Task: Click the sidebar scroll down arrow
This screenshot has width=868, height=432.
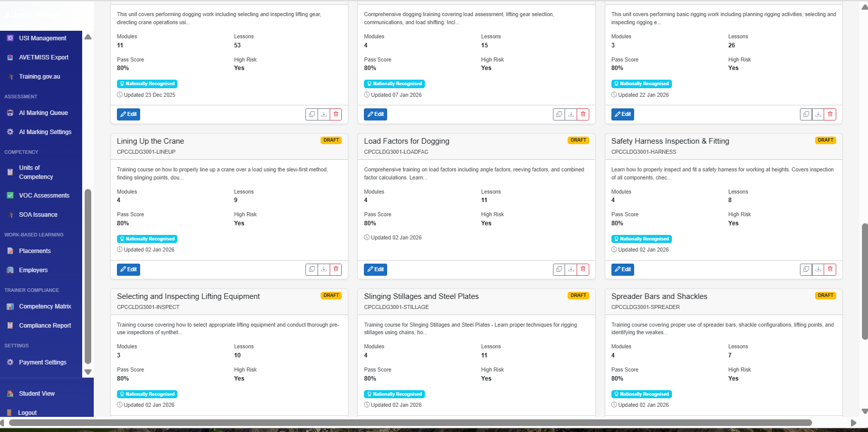Action: (88, 372)
